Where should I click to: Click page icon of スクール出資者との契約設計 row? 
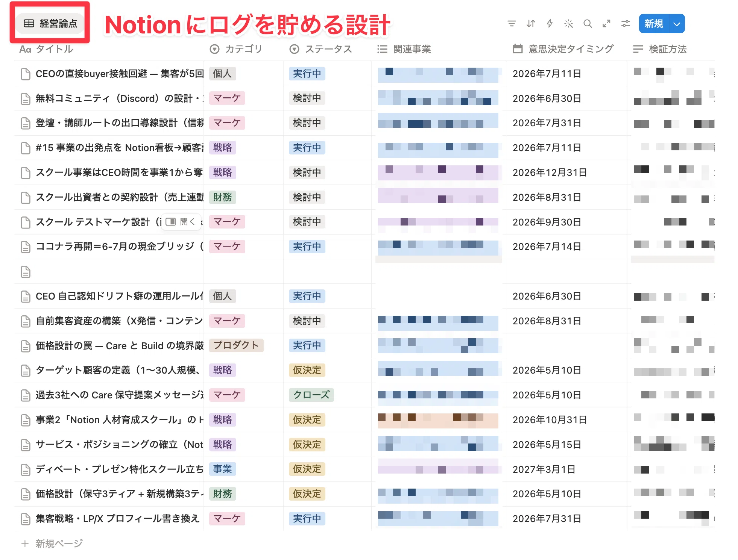pyautogui.click(x=26, y=198)
